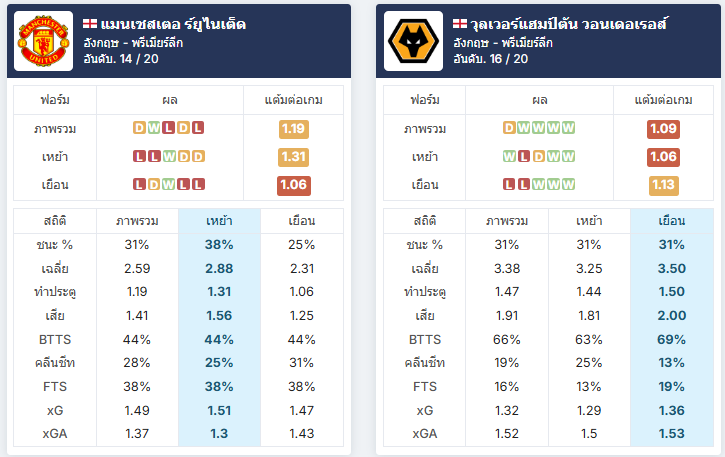The width and height of the screenshot is (725, 457).
Task: Select เหย้า column header in Manchester United stats
Action: pyautogui.click(x=219, y=221)
